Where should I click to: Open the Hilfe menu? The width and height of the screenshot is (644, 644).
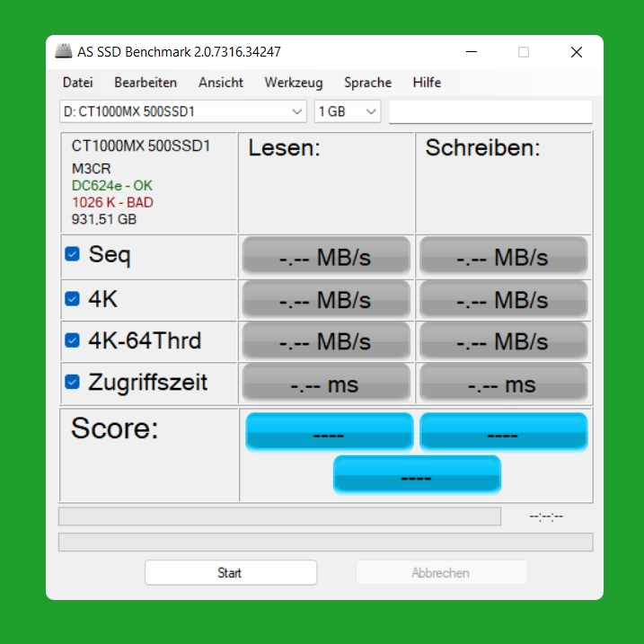[427, 83]
